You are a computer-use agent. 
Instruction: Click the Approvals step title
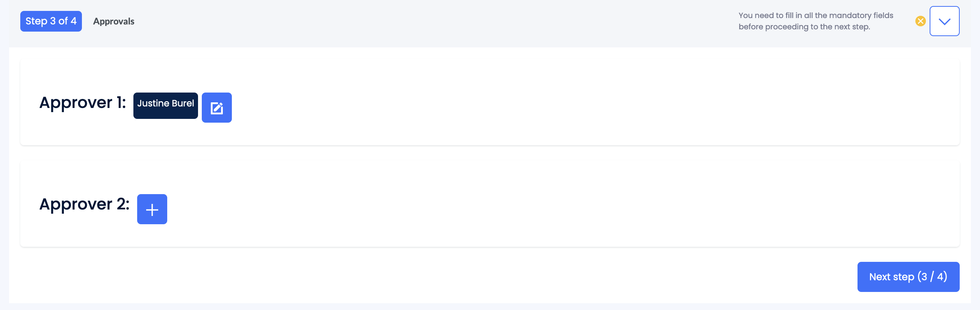coord(113,21)
